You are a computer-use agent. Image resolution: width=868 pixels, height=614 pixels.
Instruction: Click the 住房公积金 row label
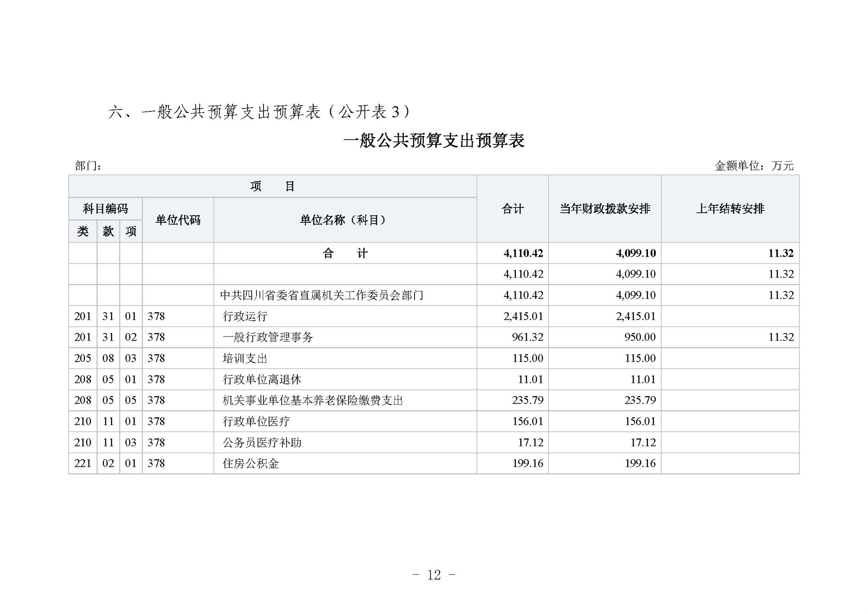click(251, 463)
